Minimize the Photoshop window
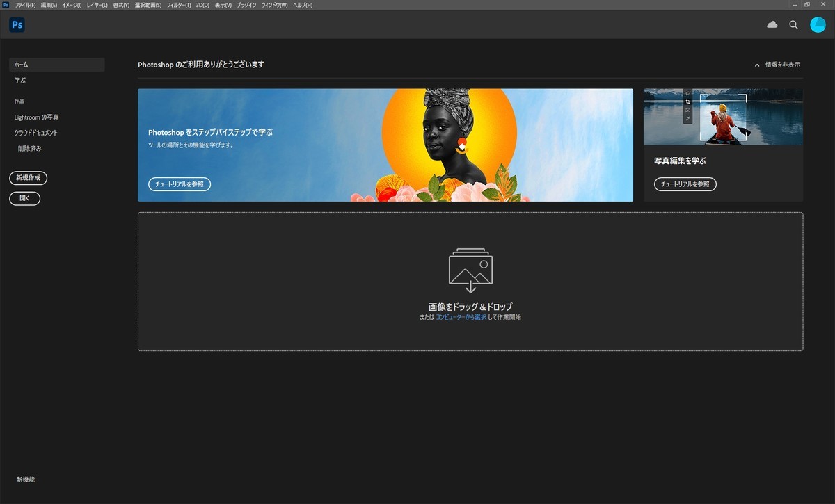This screenshot has height=504, width=835. click(795, 5)
